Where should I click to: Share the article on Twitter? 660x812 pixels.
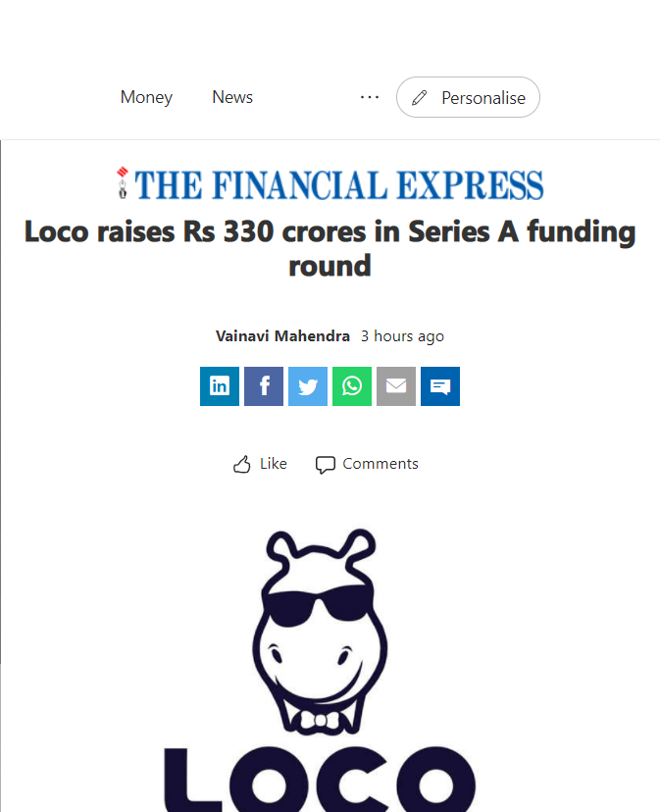307,385
